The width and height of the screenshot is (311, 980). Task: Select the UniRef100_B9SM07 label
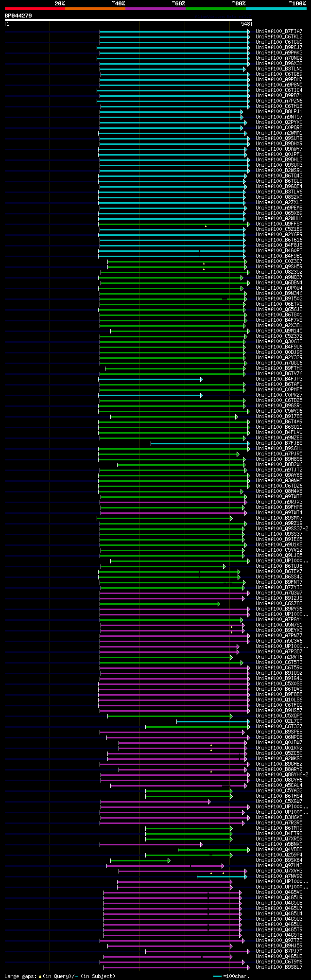279,518
